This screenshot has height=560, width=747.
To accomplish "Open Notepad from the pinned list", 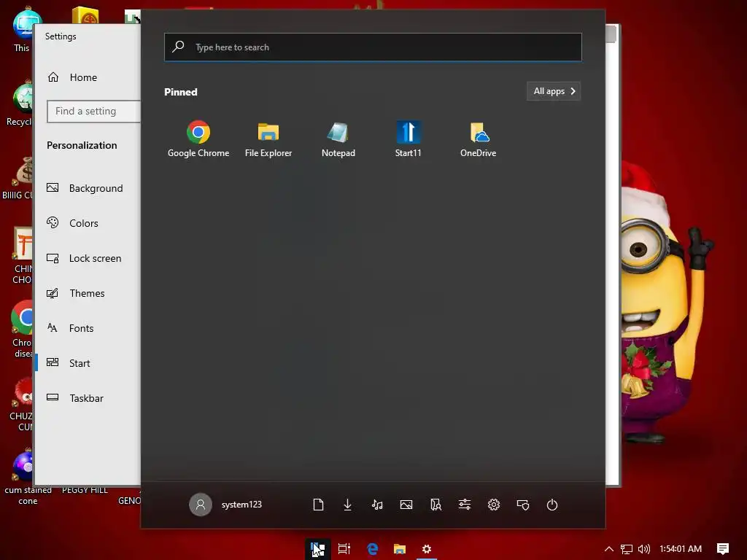I will tap(338, 139).
